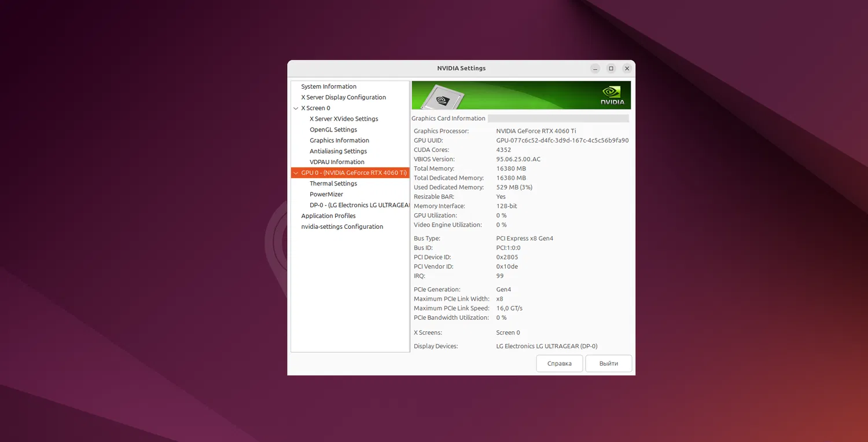868x442 pixels.
Task: Click the Справка help button
Action: tap(560, 364)
